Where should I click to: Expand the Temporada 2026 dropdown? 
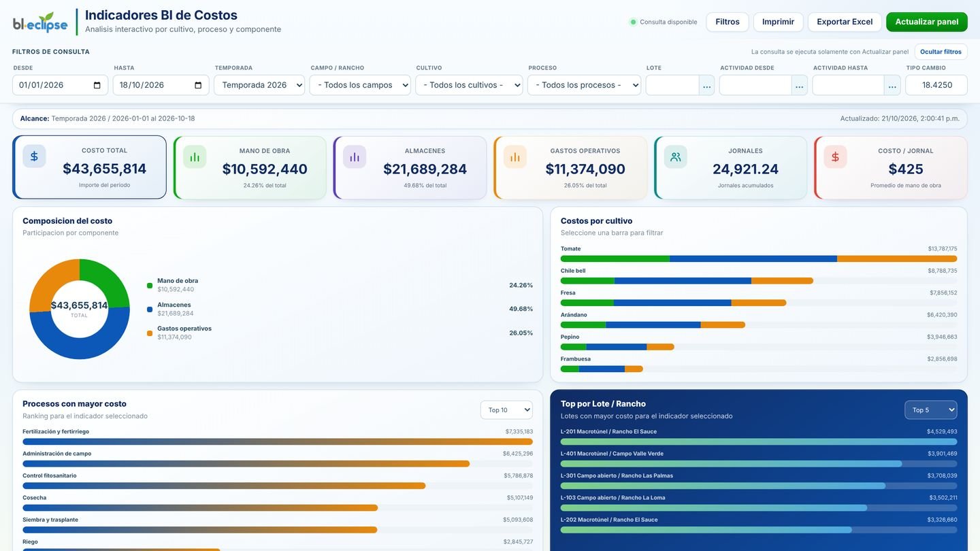coord(259,85)
